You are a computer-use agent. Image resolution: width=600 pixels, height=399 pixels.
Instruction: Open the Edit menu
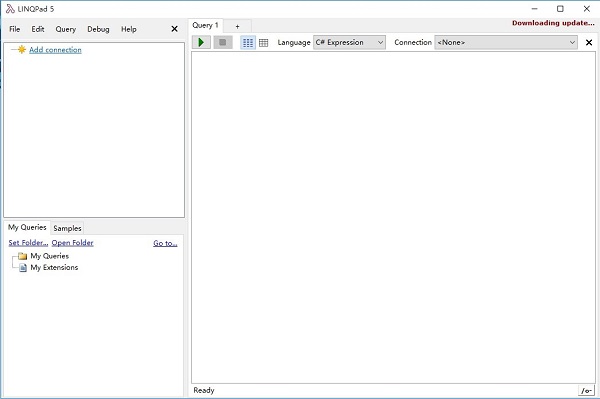[38, 29]
